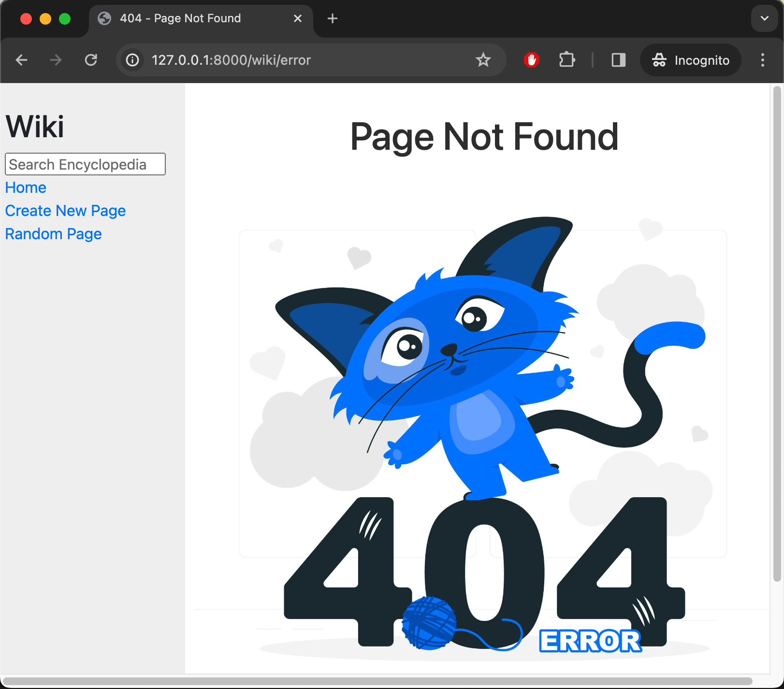
Task: Open the Random Page link
Action: [53, 234]
